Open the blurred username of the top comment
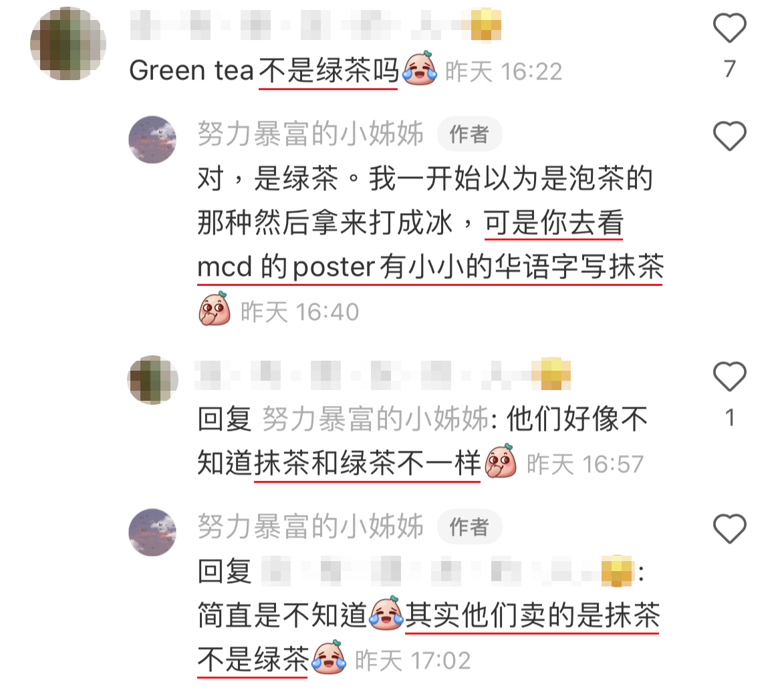Screen dimensions: 782x700 point(315,25)
